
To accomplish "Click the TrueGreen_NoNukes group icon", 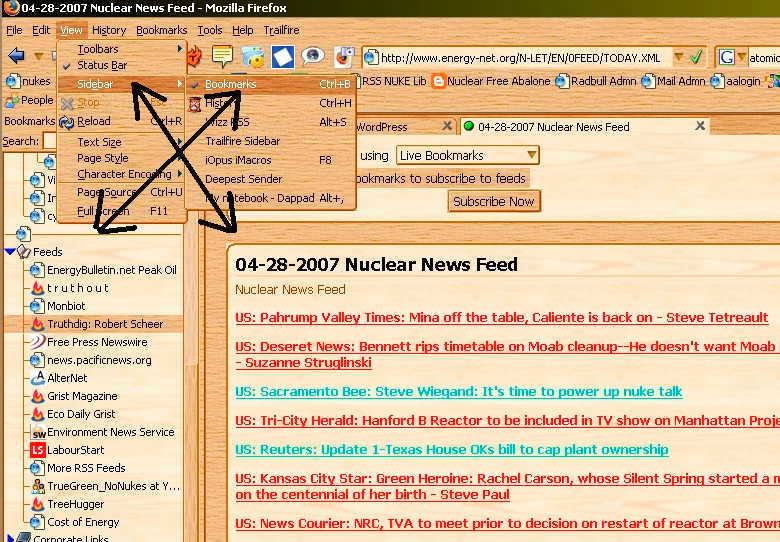I will coord(37,486).
